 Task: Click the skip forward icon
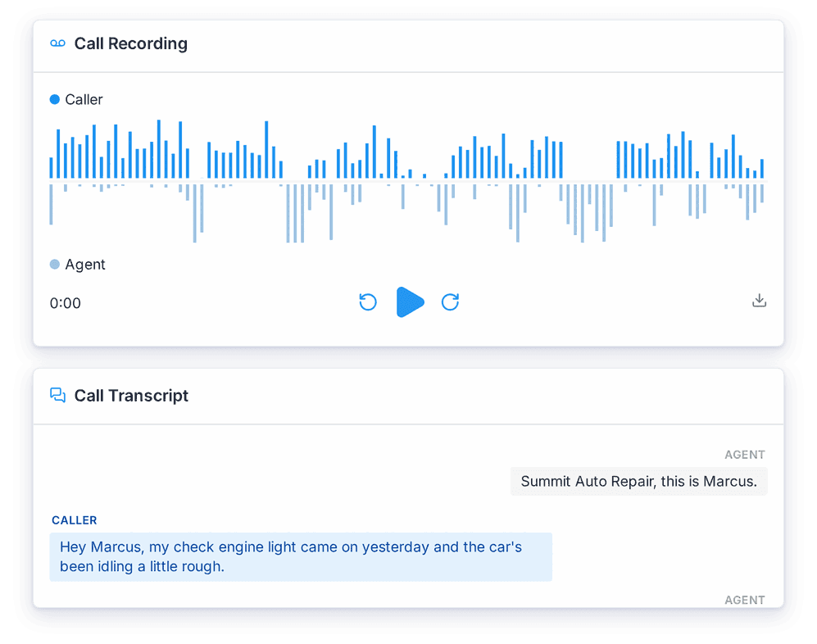click(x=450, y=302)
